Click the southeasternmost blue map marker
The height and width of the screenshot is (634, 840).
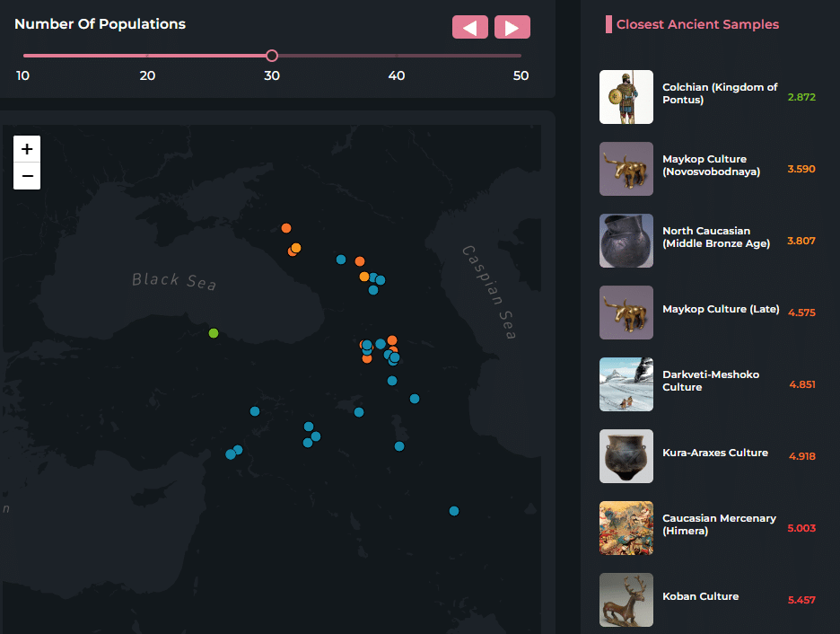454,511
